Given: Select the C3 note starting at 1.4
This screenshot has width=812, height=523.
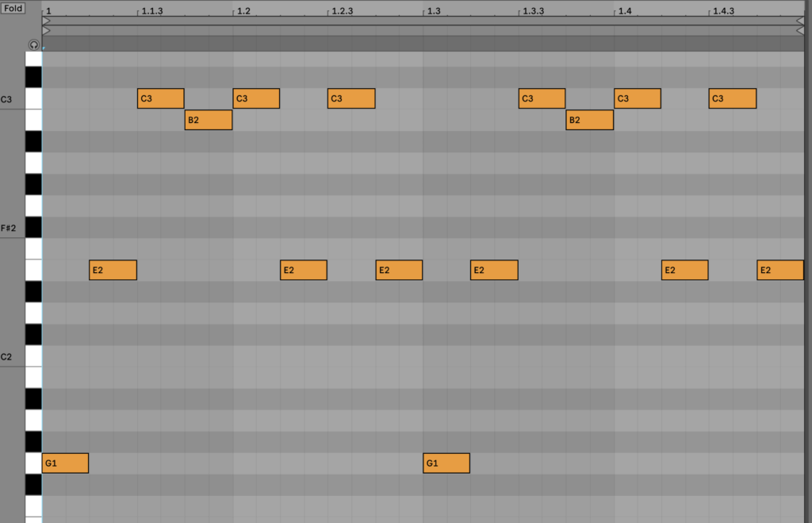Looking at the screenshot, I should click(638, 98).
